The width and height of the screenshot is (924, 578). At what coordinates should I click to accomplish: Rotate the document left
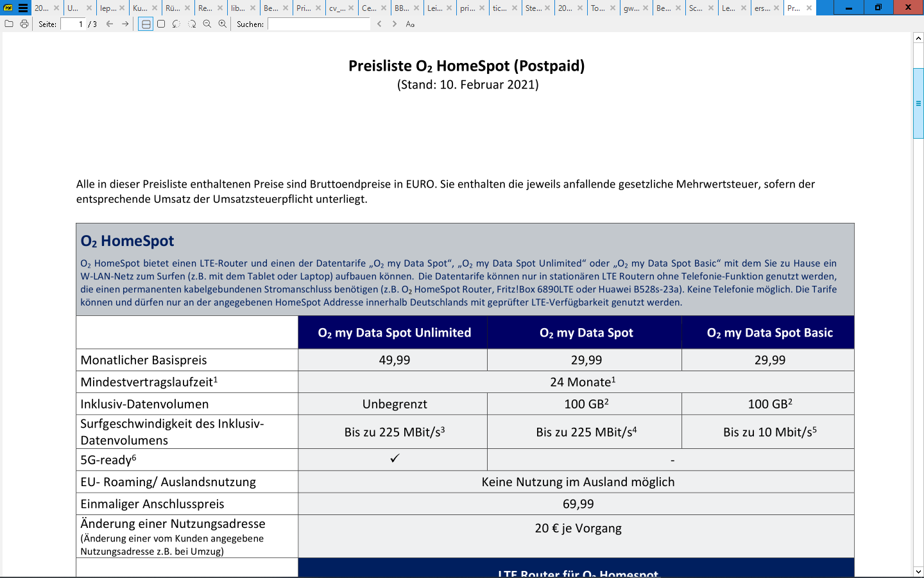click(x=176, y=24)
